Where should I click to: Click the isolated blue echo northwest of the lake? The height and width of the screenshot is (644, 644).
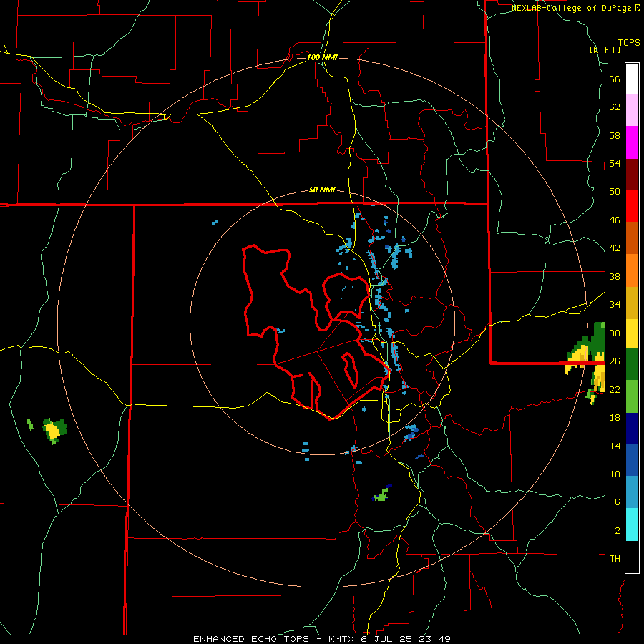tap(215, 223)
